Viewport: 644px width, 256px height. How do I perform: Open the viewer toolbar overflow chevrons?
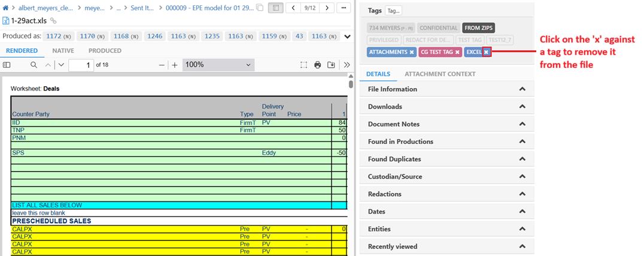tap(347, 65)
